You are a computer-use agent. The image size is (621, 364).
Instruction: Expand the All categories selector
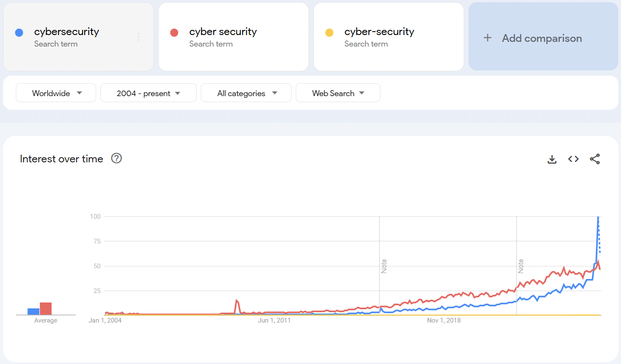coord(246,93)
